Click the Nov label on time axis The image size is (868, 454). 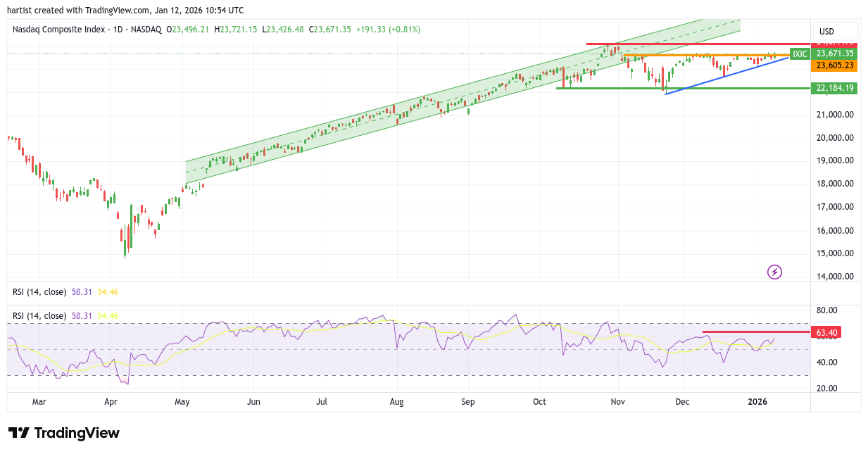pyautogui.click(x=617, y=402)
